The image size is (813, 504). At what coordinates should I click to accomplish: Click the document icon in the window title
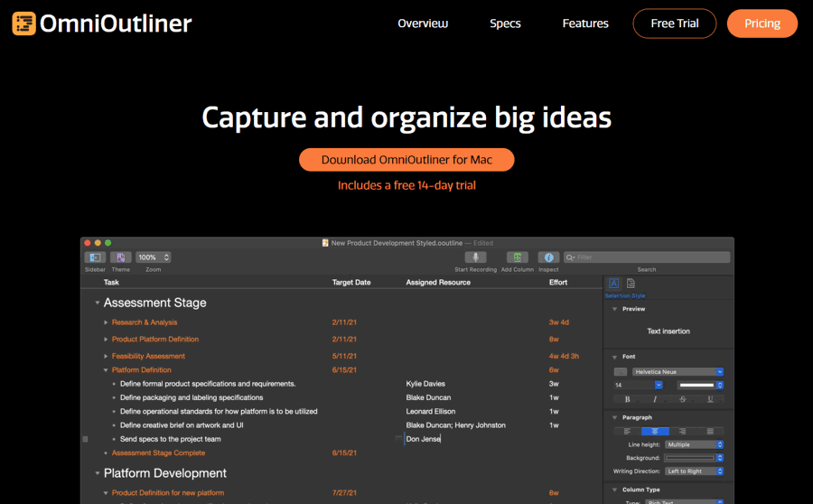point(325,243)
